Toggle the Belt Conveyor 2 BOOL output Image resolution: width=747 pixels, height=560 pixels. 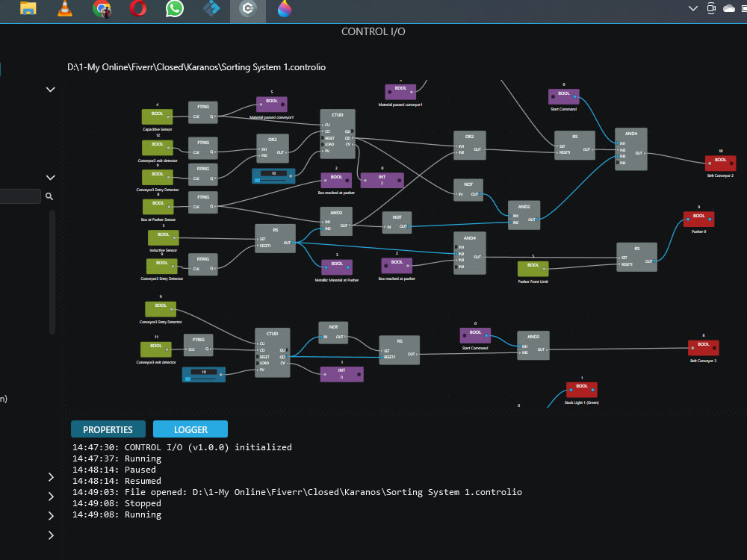tap(719, 162)
